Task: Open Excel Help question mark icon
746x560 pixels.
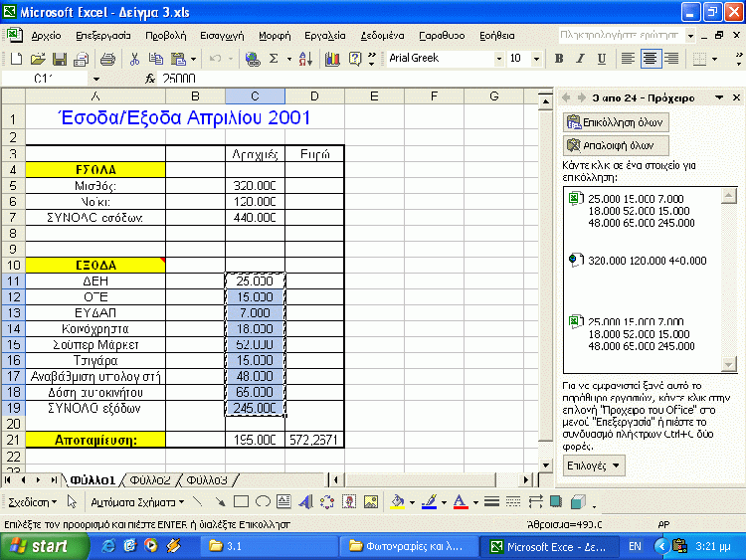Action: point(354,59)
